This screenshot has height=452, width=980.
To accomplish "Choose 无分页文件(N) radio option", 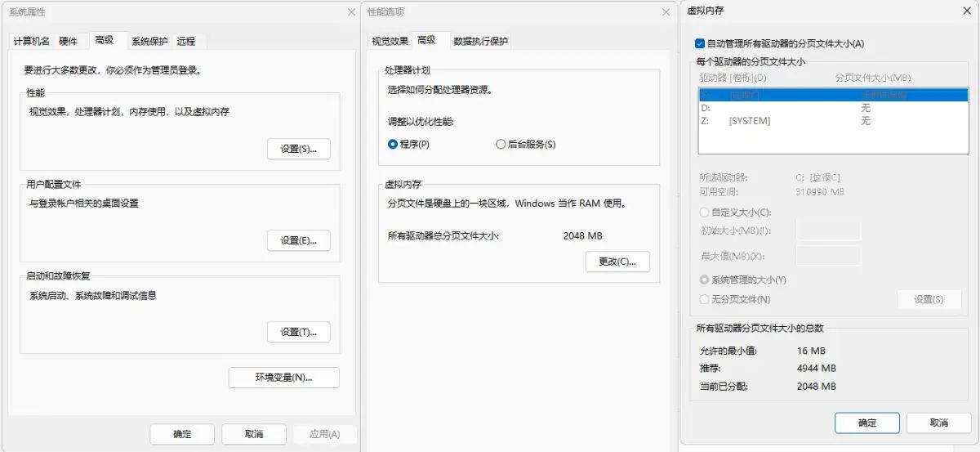I will (734, 299).
